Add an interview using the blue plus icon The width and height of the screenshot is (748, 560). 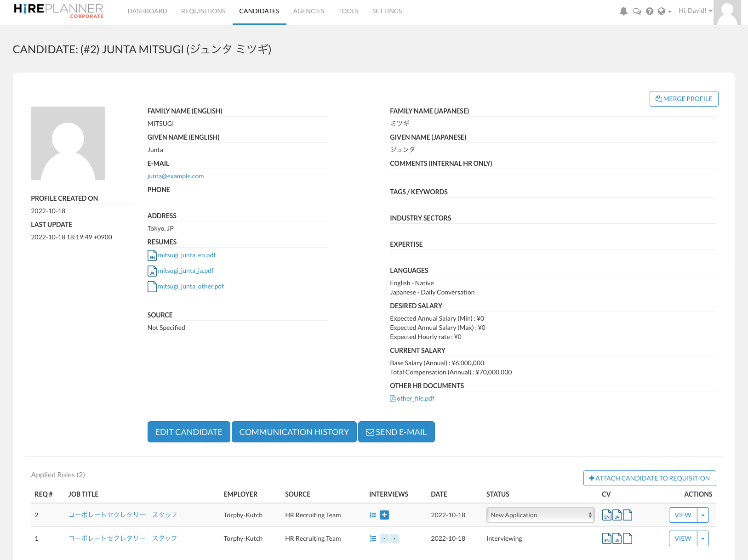(x=384, y=515)
